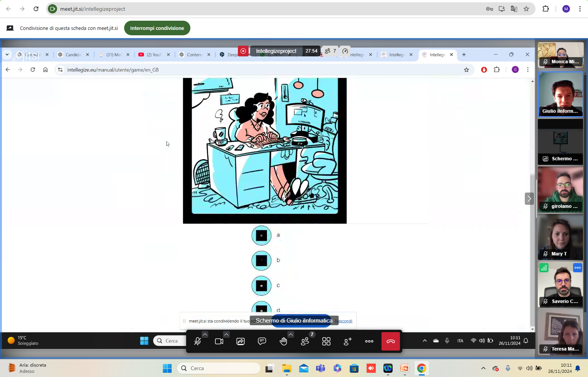The image size is (588, 377).
Task: Open File Explorer from the taskbar
Action: point(287,368)
